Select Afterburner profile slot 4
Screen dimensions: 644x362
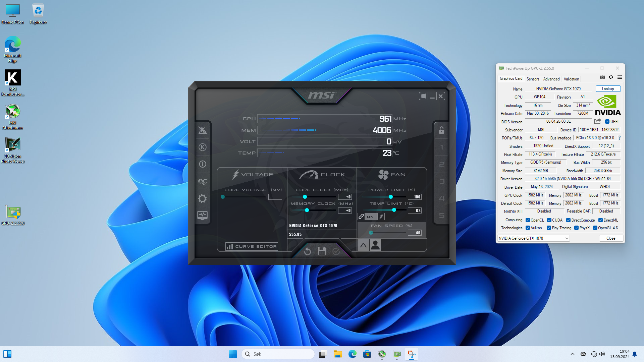pyautogui.click(x=441, y=198)
